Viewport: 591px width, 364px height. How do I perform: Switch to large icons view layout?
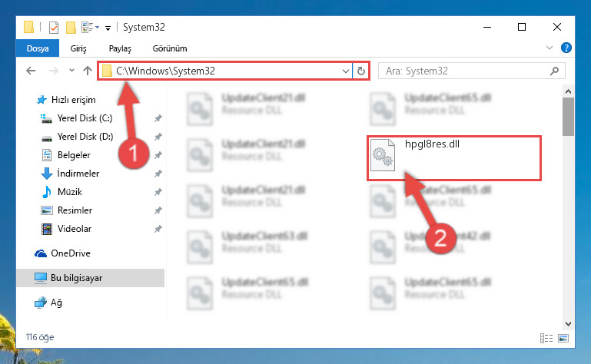pos(563,338)
